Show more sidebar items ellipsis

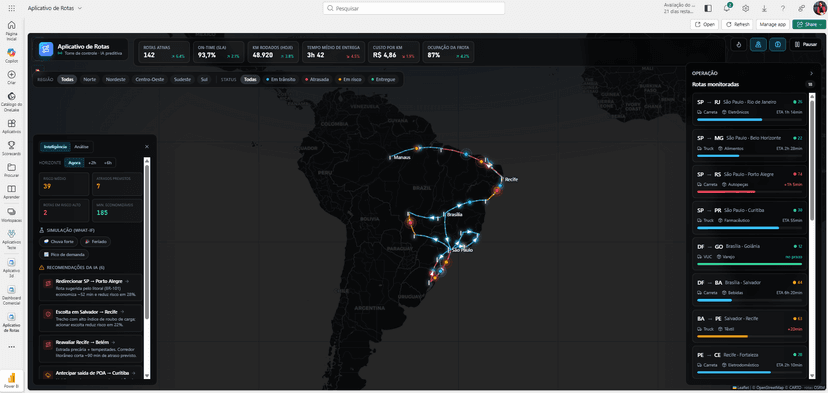click(12, 347)
